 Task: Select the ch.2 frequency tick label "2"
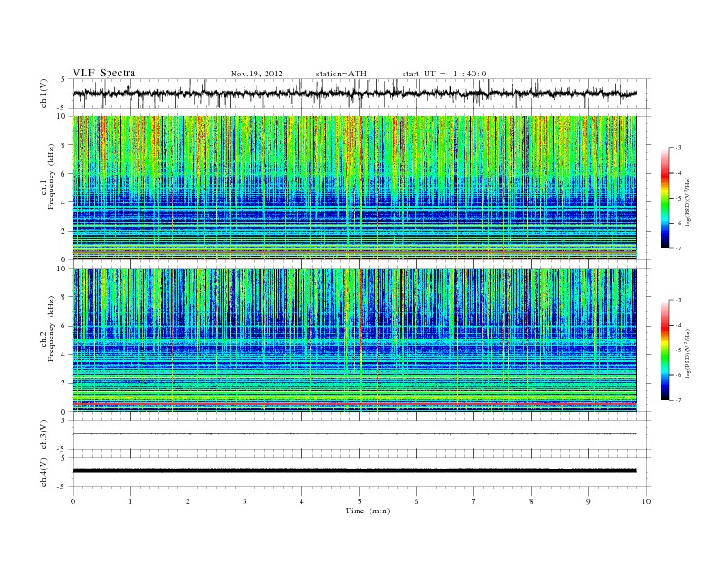64,384
